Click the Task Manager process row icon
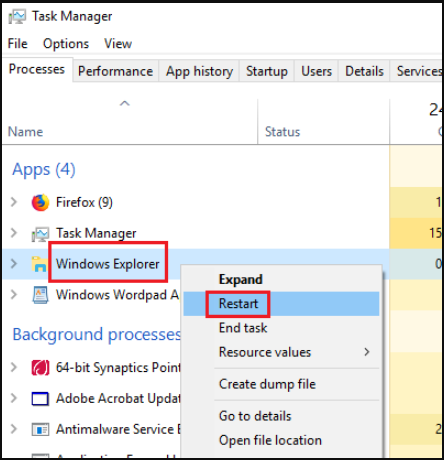The height and width of the screenshot is (460, 444). pos(40,234)
